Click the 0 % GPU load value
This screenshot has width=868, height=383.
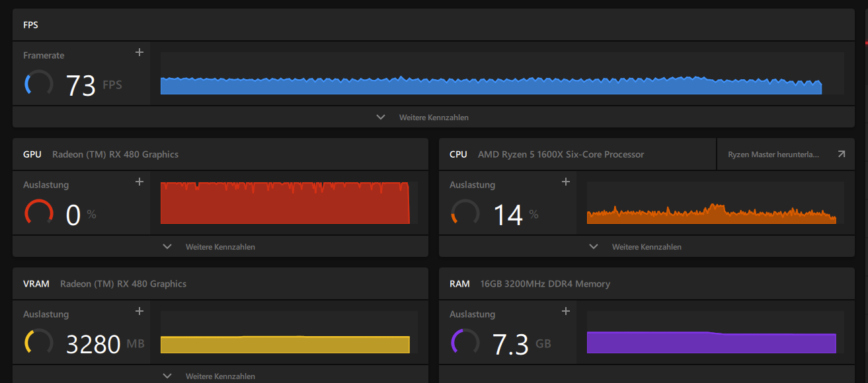[81, 215]
